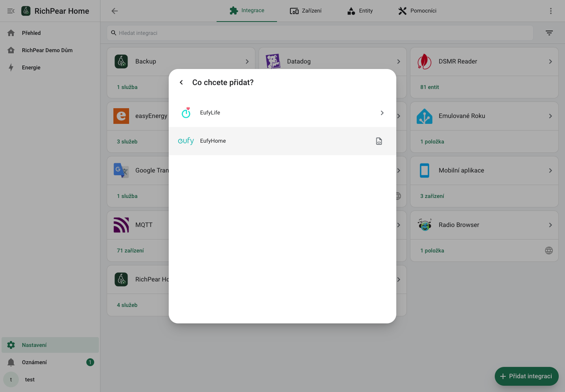
Task: Click the Energie lightning bolt icon
Action: pos(11,67)
